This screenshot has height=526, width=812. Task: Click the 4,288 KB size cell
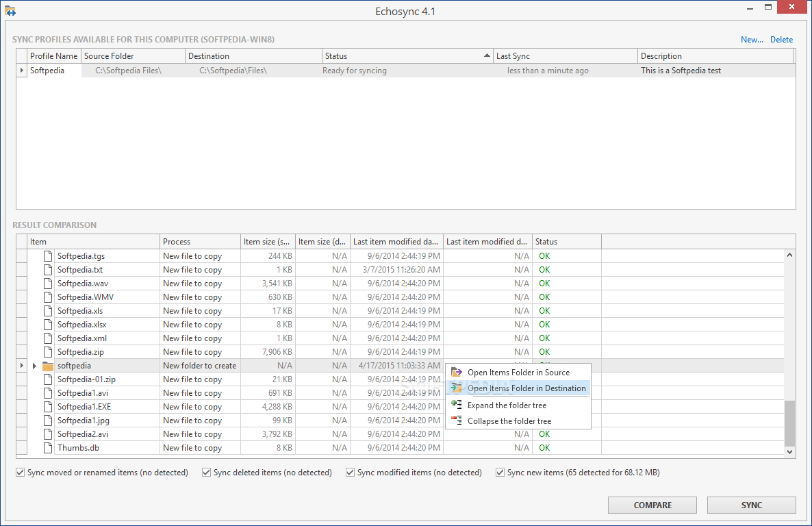268,407
